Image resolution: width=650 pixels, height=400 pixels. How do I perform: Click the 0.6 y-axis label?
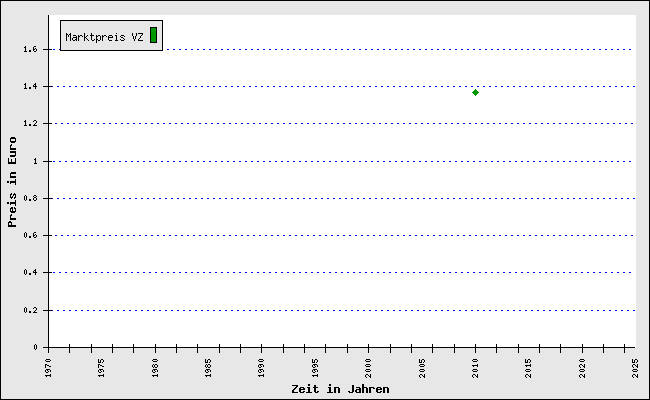tap(30, 235)
